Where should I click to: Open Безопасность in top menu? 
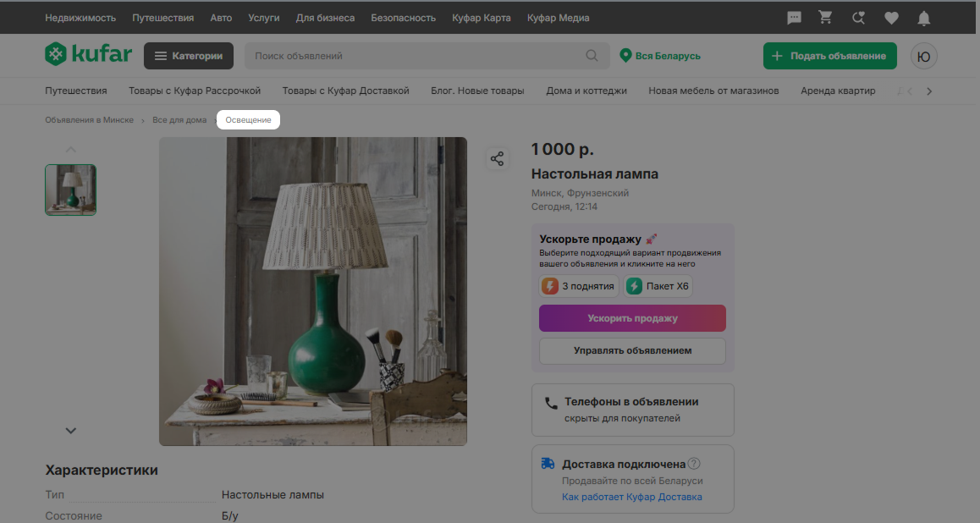pos(403,18)
